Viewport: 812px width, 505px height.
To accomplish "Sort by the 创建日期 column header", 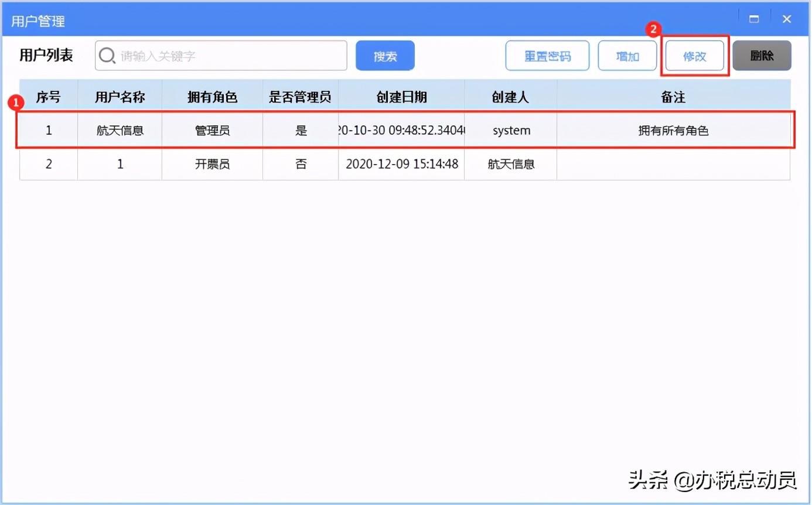I will pos(401,97).
